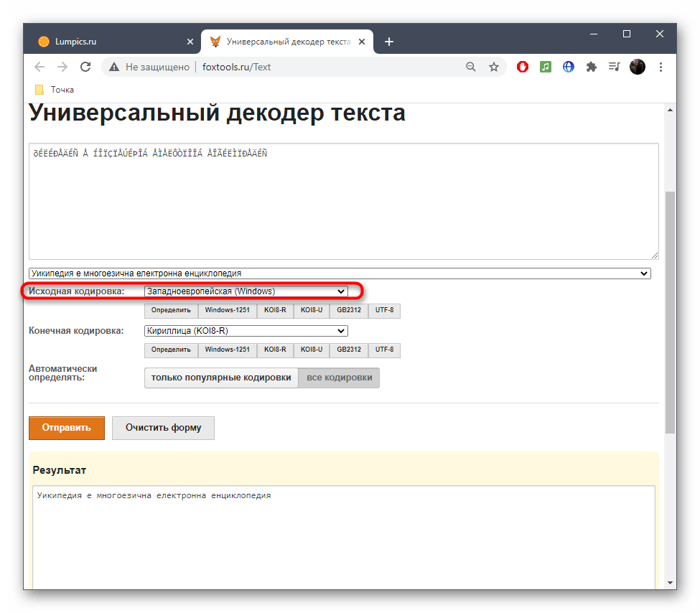
Task: Select "только популярные кодировки" toggle option
Action: tap(221, 378)
